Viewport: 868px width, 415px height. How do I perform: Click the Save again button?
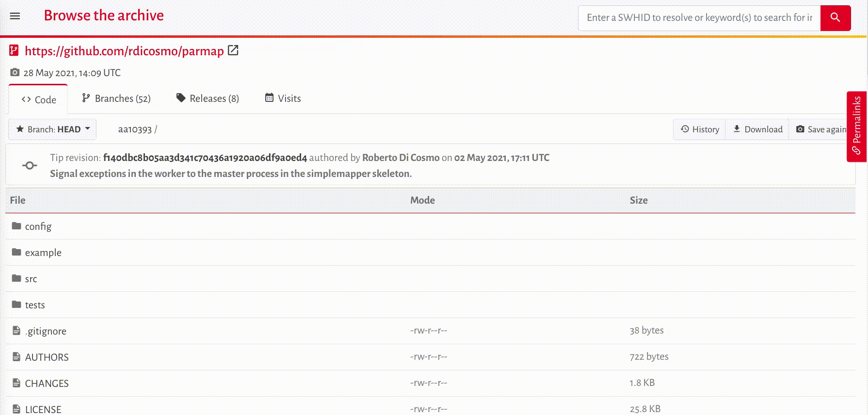pyautogui.click(x=821, y=129)
